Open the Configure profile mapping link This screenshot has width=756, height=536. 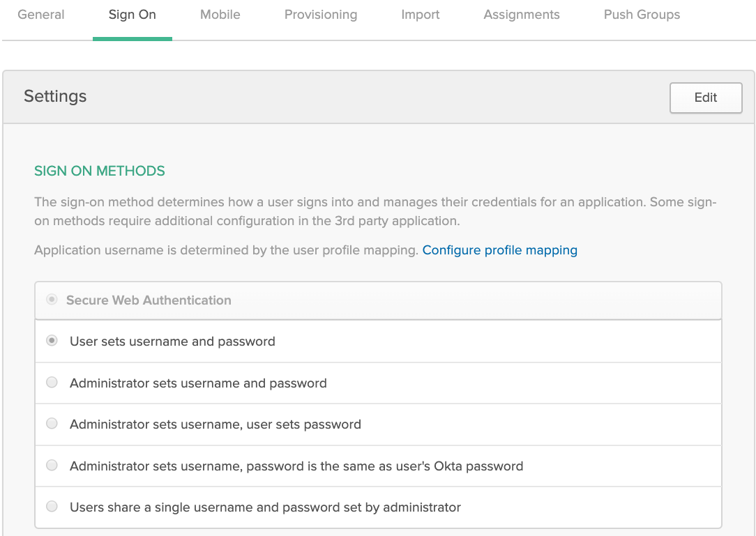pos(499,250)
